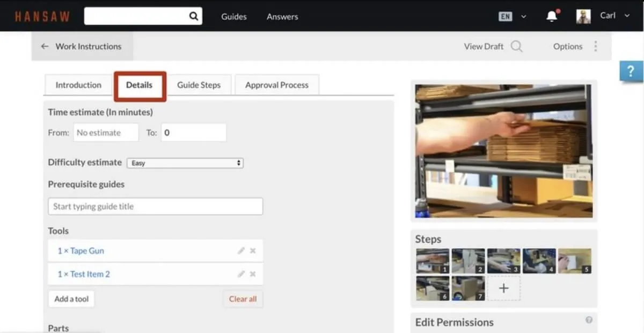Screen dimensions: 644x333
Task: Click the Edit Permissions heading
Action: pyautogui.click(x=454, y=322)
